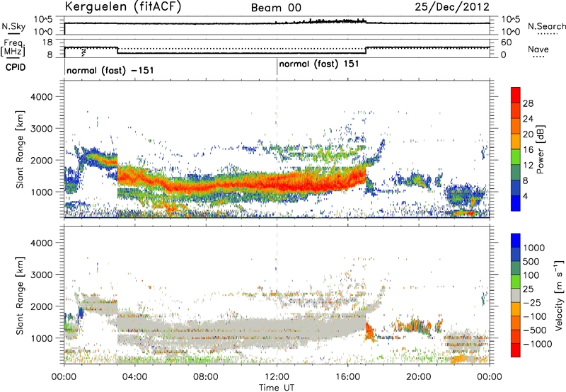The height and width of the screenshot is (392, 566).
Task: Click the "18" frequency axis tick
Action: tap(47, 42)
